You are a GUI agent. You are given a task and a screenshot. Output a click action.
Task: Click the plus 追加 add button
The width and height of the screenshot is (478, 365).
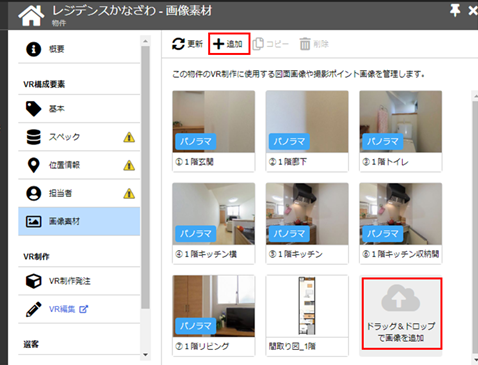[x=229, y=44]
